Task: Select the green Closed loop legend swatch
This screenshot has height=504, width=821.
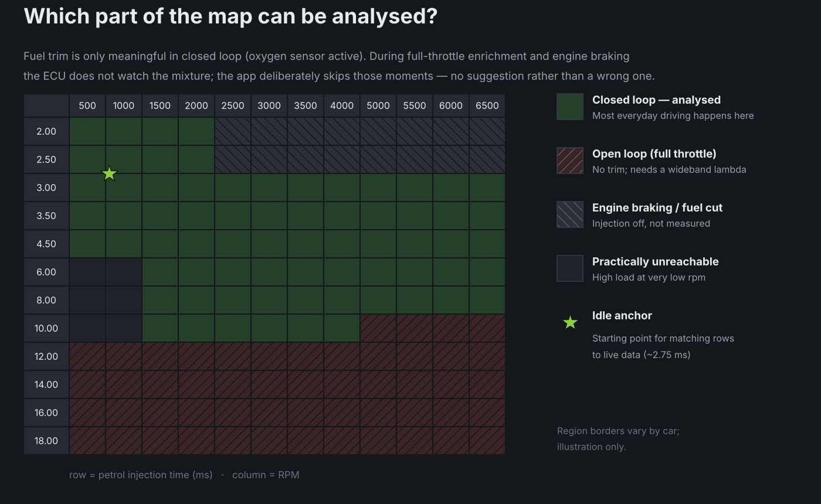Action: tap(570, 107)
